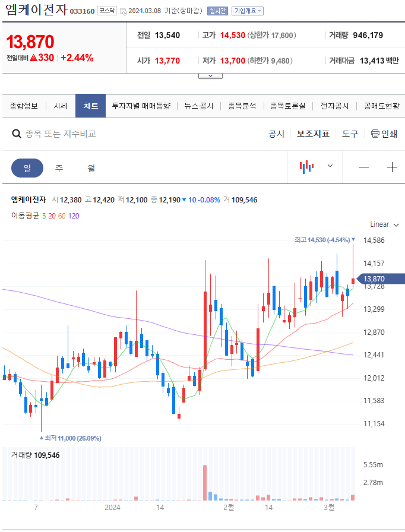Open the 시세 tab
Viewport: 405px width, 532px height.
point(61,106)
